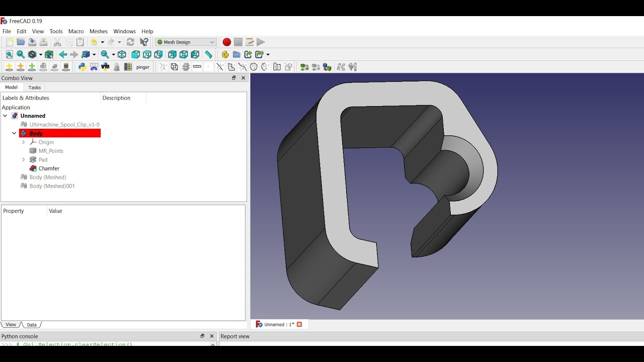Open the Macro menu
The width and height of the screenshot is (644, 362).
tap(76, 31)
